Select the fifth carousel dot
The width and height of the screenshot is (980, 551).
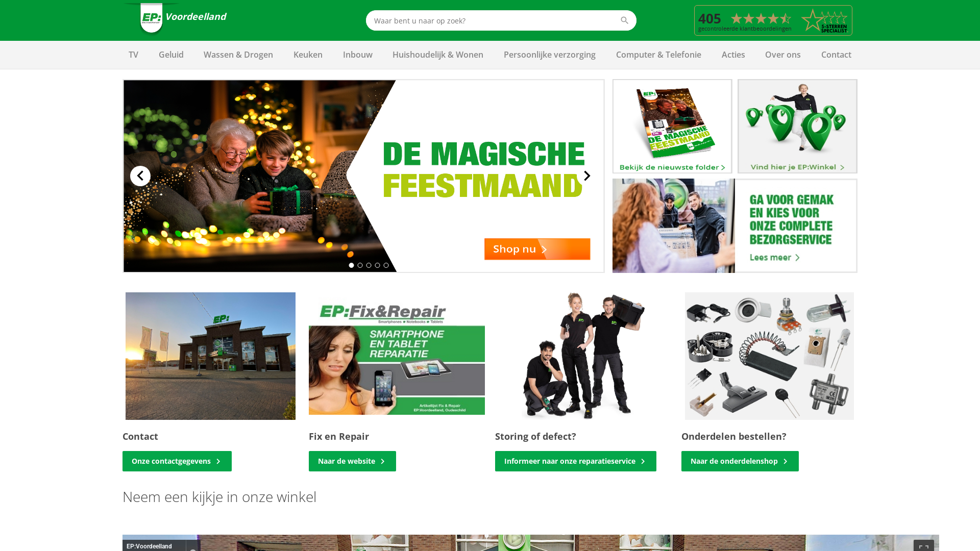pos(386,265)
